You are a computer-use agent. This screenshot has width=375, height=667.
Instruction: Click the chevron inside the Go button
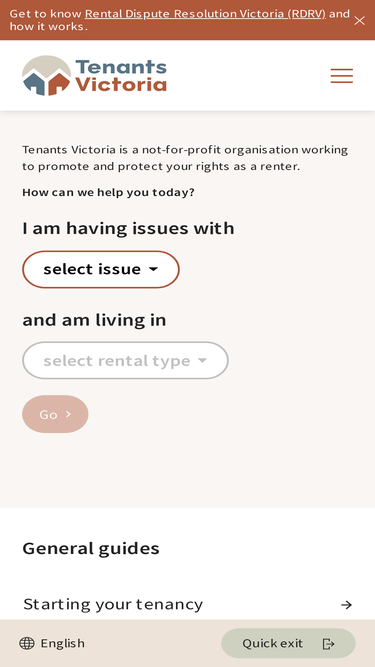(68, 414)
